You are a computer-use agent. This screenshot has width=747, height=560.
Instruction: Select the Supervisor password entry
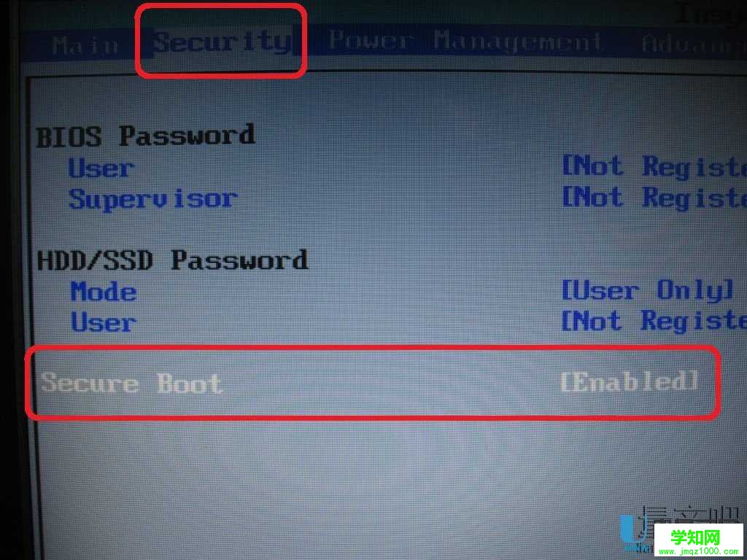[153, 199]
